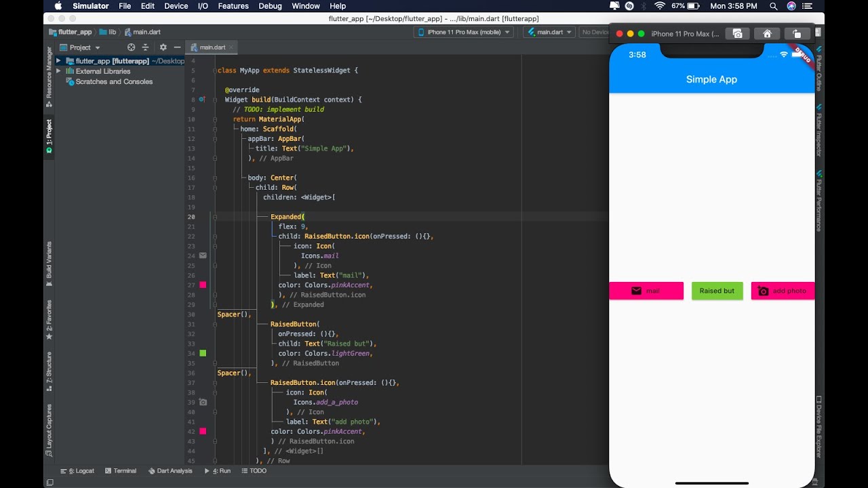Viewport: 868px width, 488px height.
Task: Click the lib breadcrumb folder
Action: pos(108,32)
